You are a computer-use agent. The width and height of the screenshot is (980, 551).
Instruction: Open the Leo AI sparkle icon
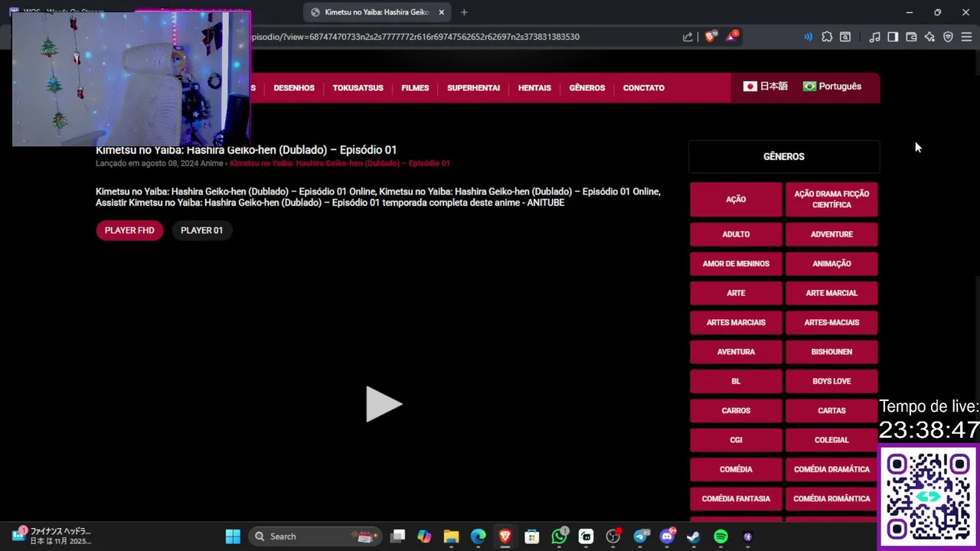[x=929, y=37]
